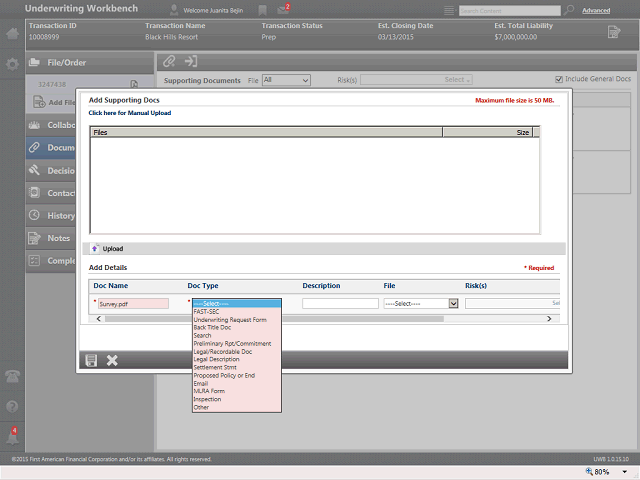Click the Description input field

340,303
